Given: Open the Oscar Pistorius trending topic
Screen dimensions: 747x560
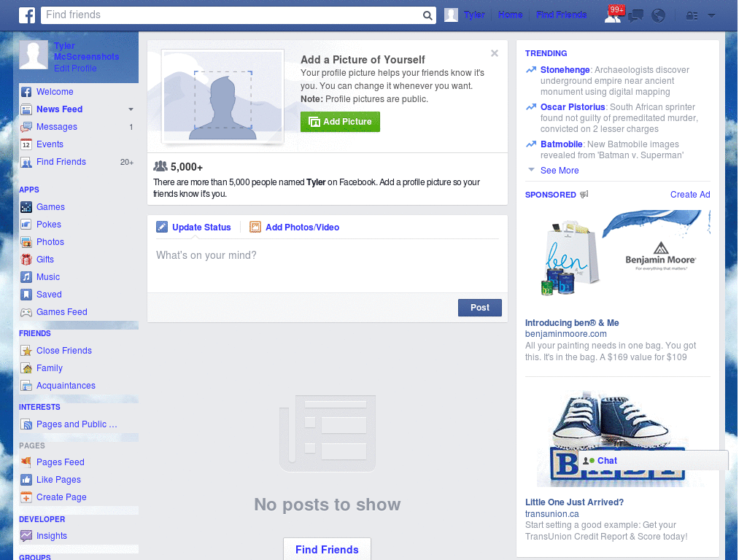Looking at the screenshot, I should tap(573, 107).
